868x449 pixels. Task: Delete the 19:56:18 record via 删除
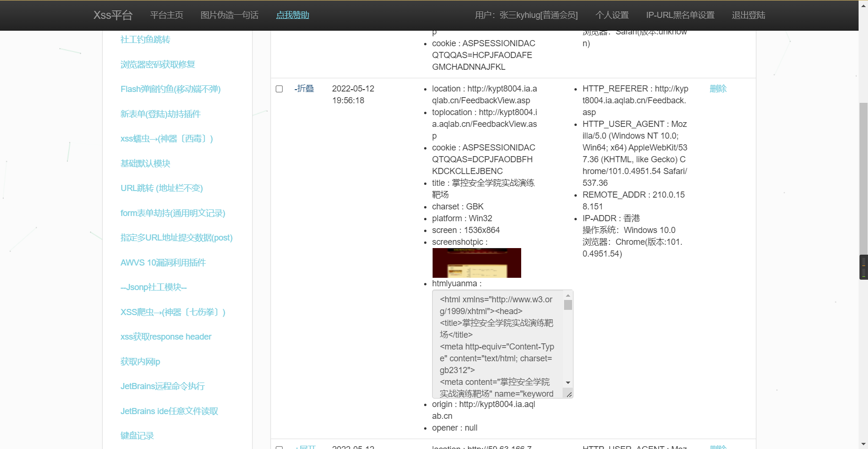(x=718, y=89)
